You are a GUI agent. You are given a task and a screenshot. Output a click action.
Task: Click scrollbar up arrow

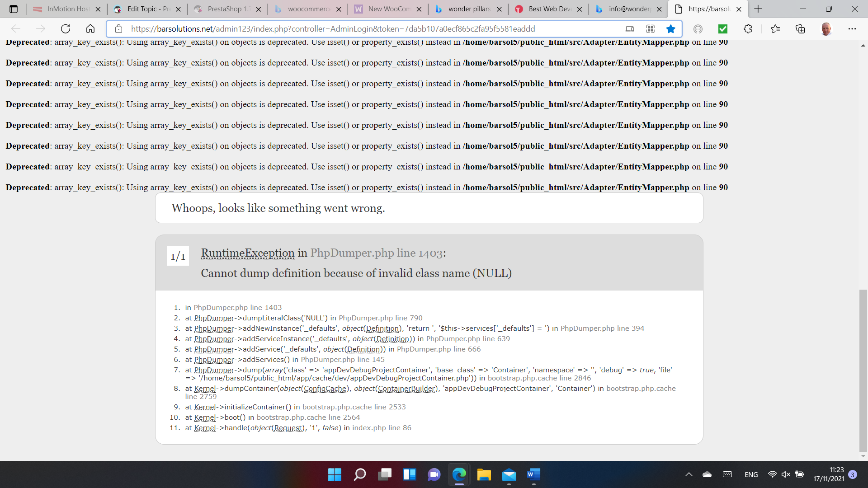(863, 45)
